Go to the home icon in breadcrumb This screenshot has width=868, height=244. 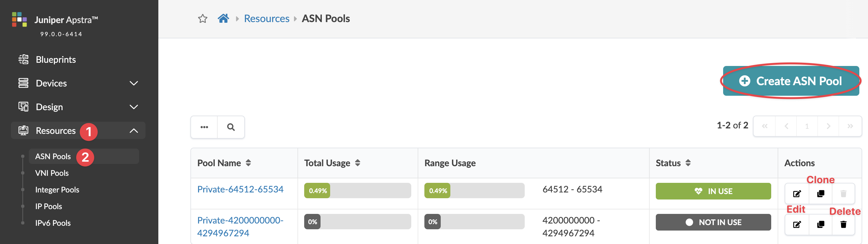pyautogui.click(x=223, y=18)
